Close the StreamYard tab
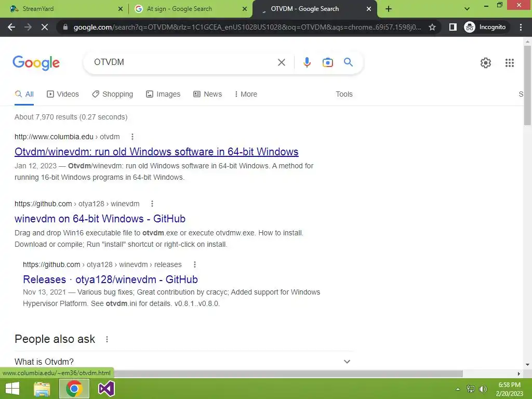Image resolution: width=532 pixels, height=399 pixels. (120, 9)
